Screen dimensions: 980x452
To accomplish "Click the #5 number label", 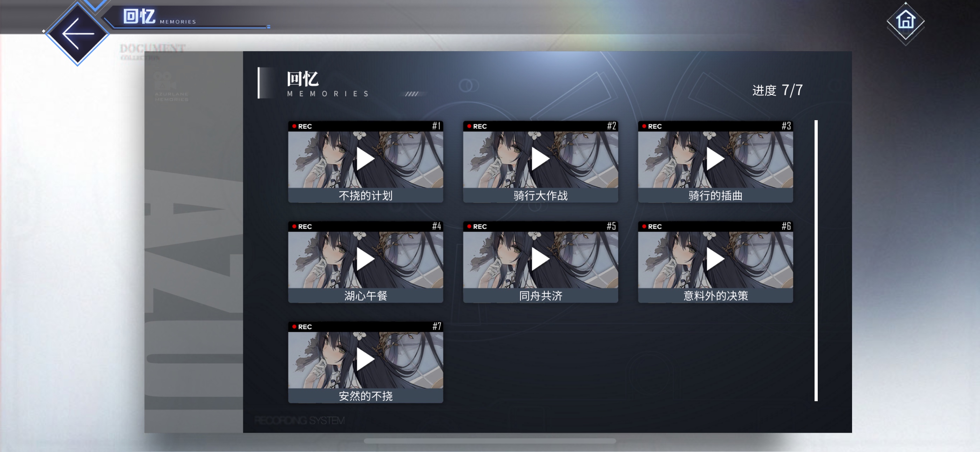I will tap(611, 226).
